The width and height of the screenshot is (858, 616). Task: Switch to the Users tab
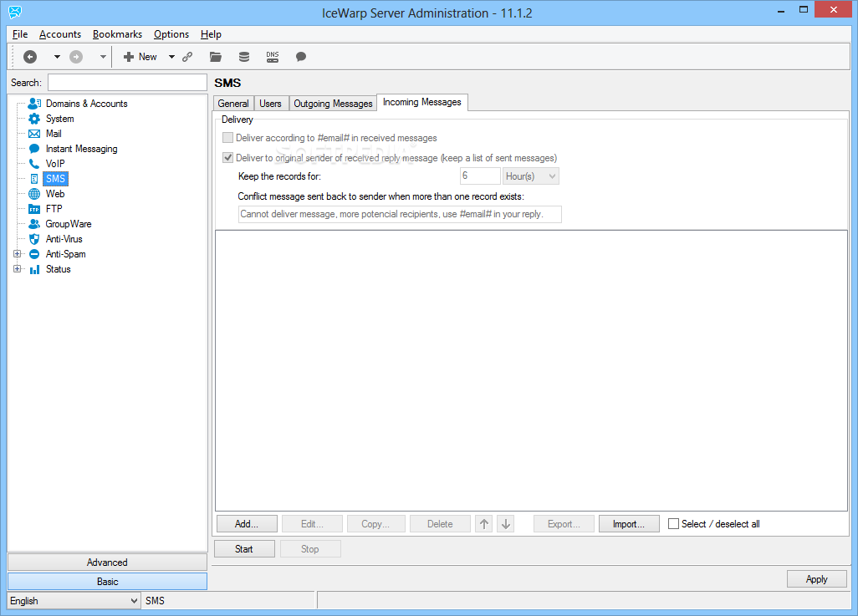click(270, 104)
